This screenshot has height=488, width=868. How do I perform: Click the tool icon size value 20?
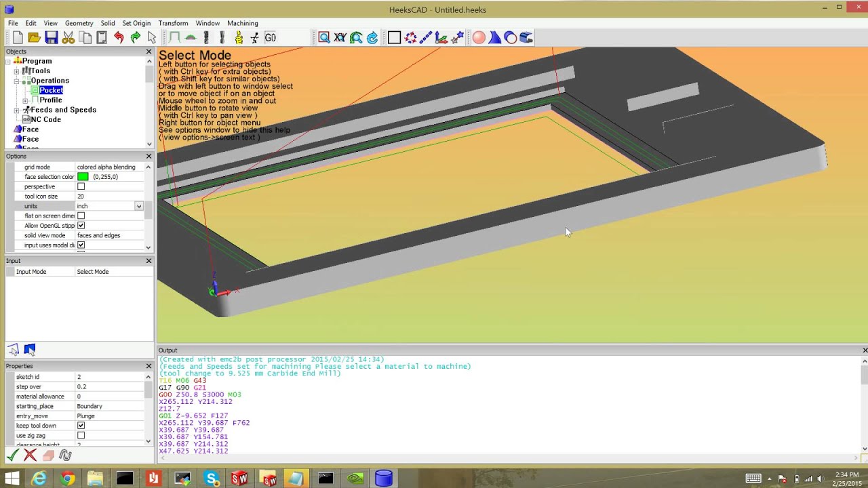pos(109,197)
